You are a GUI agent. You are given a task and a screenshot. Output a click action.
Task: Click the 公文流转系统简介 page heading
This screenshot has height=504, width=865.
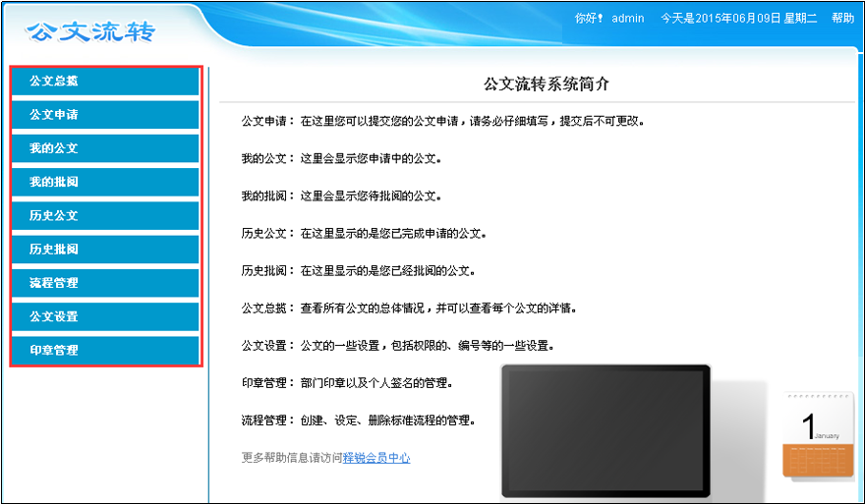click(547, 84)
